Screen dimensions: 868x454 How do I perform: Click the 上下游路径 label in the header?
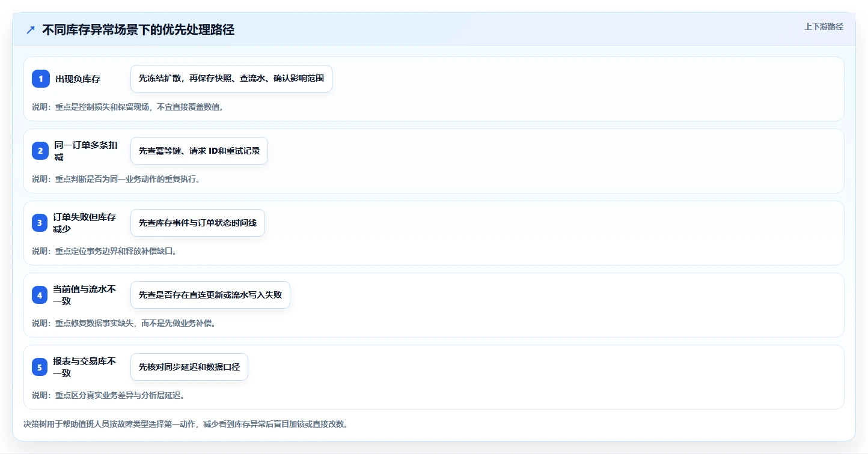pyautogui.click(x=824, y=26)
